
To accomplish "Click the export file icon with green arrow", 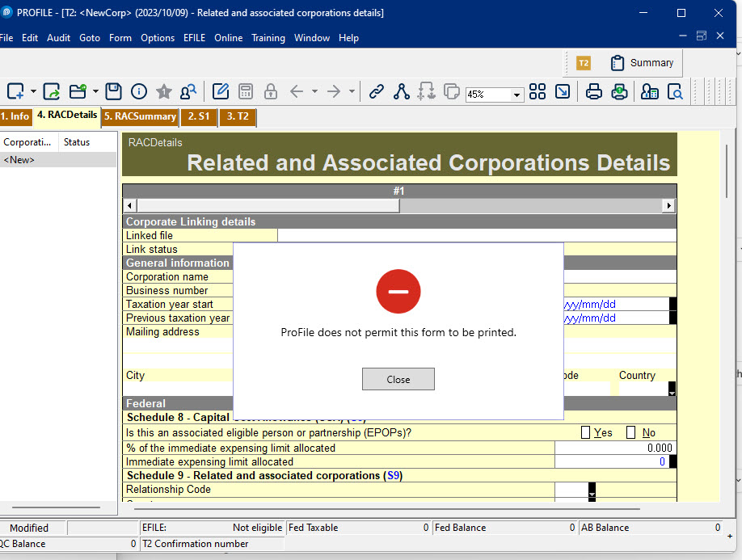I will tap(51, 91).
